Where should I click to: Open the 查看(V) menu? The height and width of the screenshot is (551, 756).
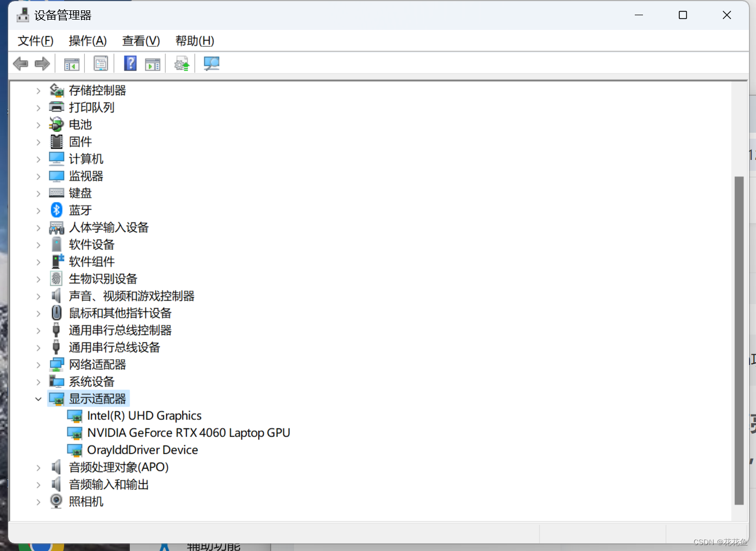(141, 41)
